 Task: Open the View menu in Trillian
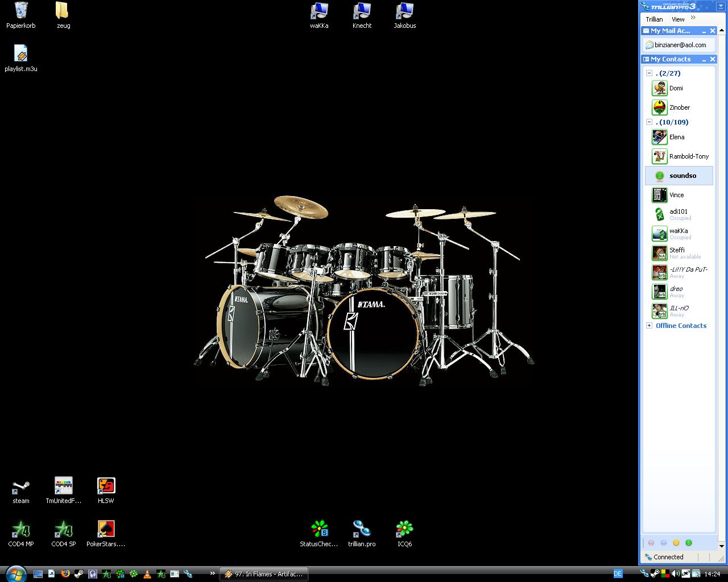tap(678, 19)
